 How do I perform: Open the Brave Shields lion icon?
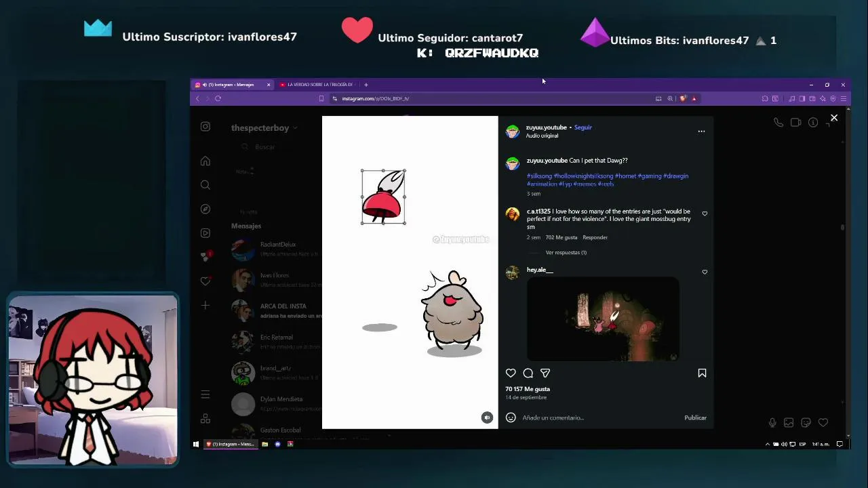click(x=683, y=98)
